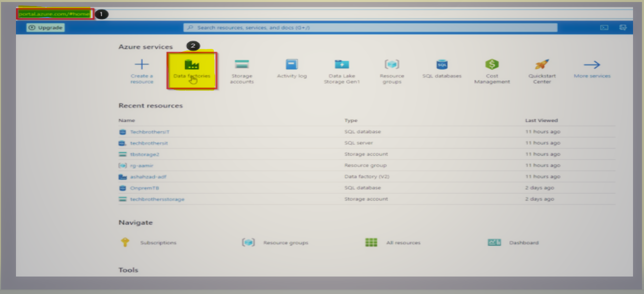Open Dashboard link
This screenshot has width=644, height=294.
click(x=524, y=243)
